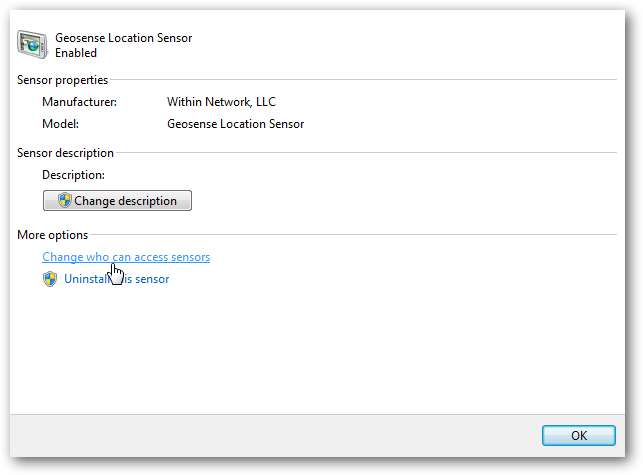This screenshot has width=643, height=475.
Task: Click the divider line beside More options
Action: [x=350, y=235]
